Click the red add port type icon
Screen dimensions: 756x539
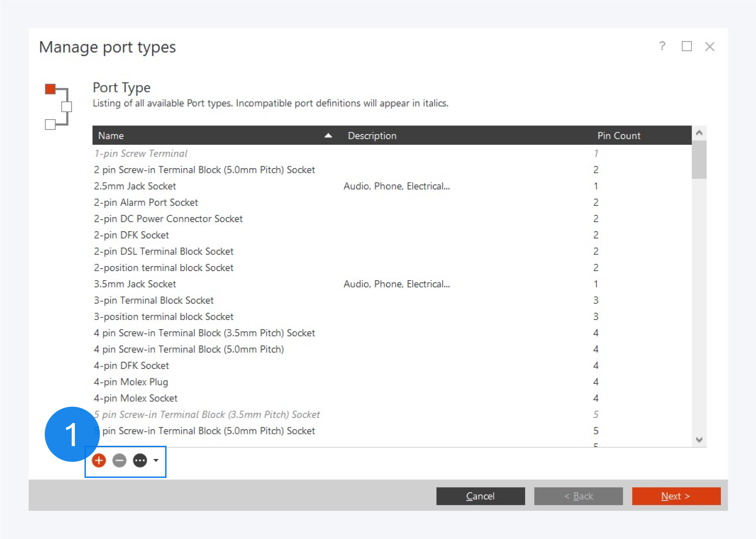(x=99, y=460)
